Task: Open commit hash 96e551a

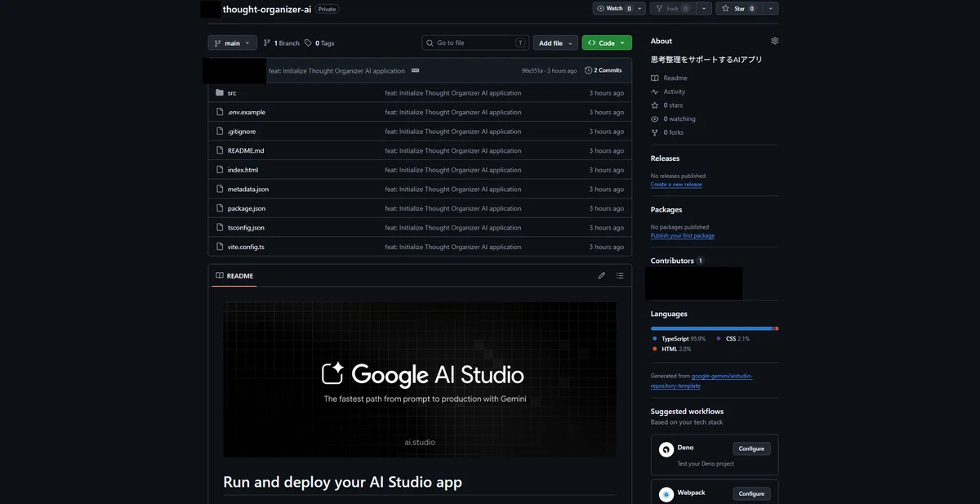Action: point(532,71)
